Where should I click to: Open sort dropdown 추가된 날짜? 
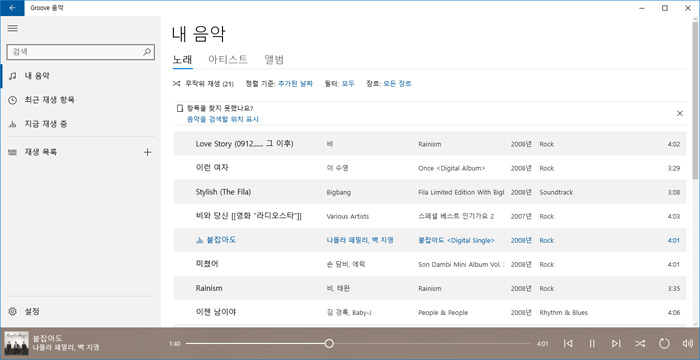tap(295, 84)
